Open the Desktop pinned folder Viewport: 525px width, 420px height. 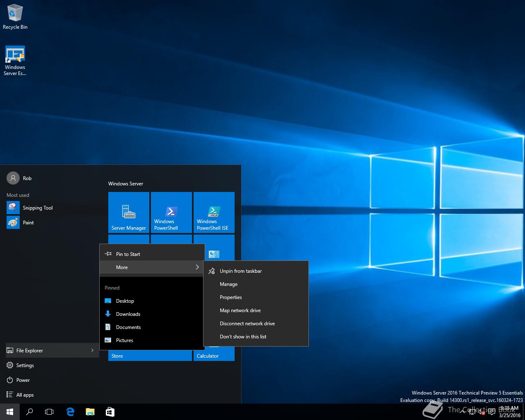pyautogui.click(x=152, y=301)
